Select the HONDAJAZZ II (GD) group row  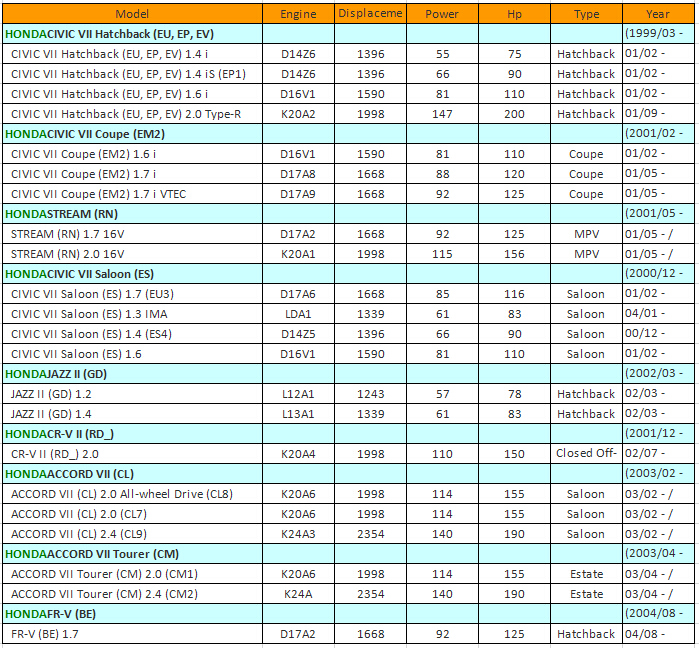click(348, 374)
